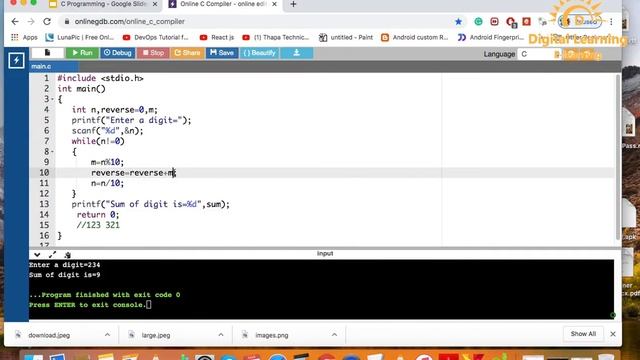640x360 pixels.
Task: Click the red screen recorder extension icon
Action: (x=494, y=22)
